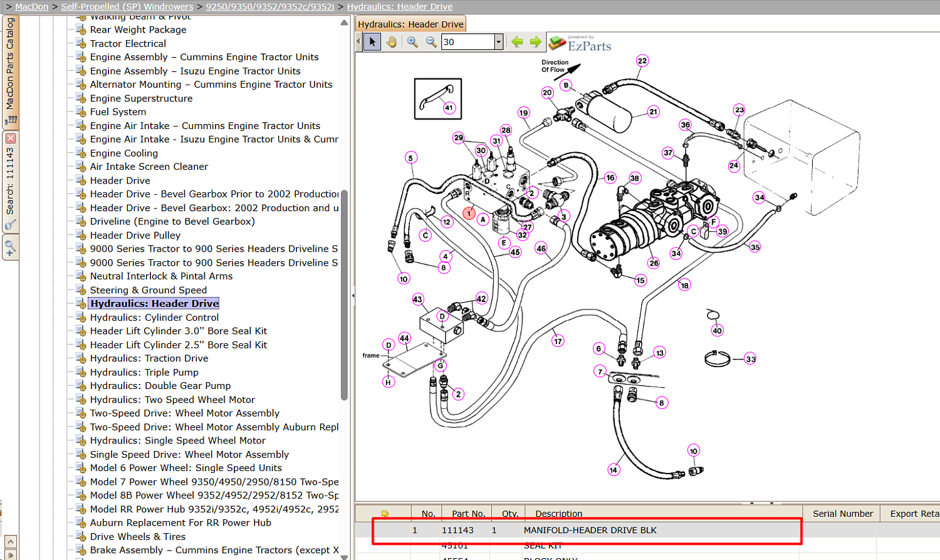Open the zoom level dropdown arrow
This screenshot has height=560, width=940.
coord(499,42)
